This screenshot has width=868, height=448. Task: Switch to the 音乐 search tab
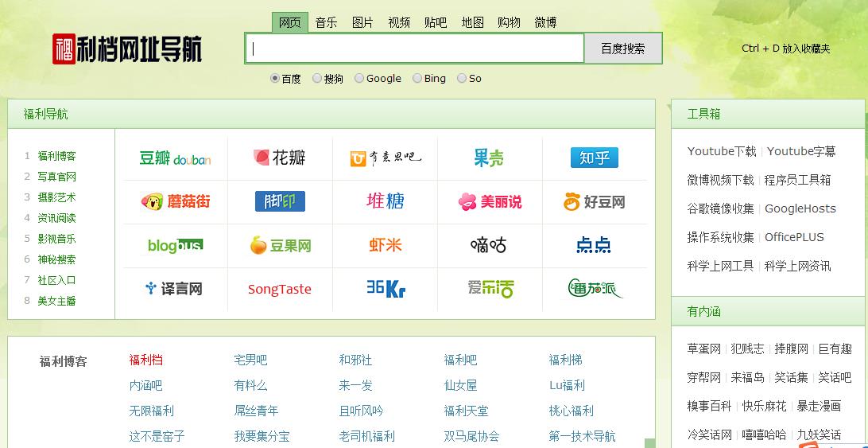pos(326,23)
